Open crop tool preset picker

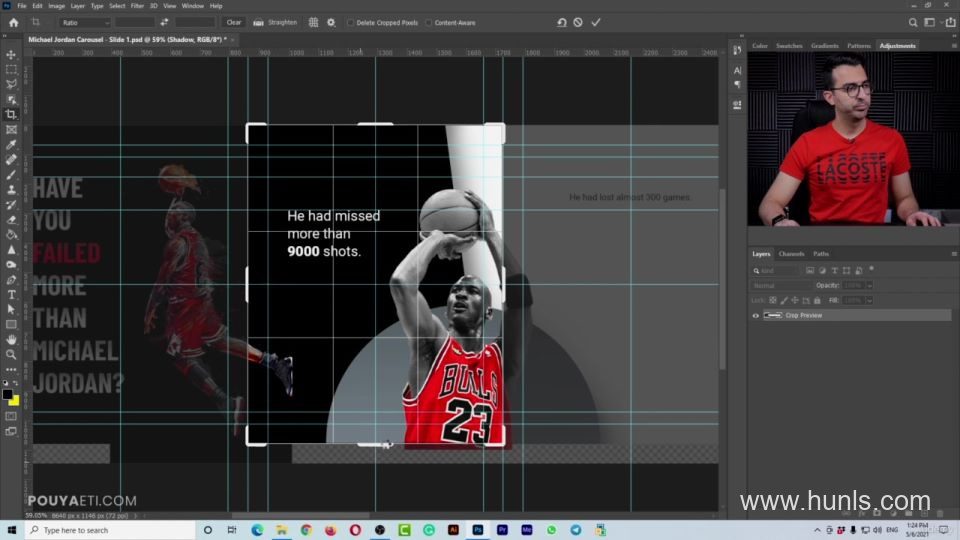coord(39,23)
